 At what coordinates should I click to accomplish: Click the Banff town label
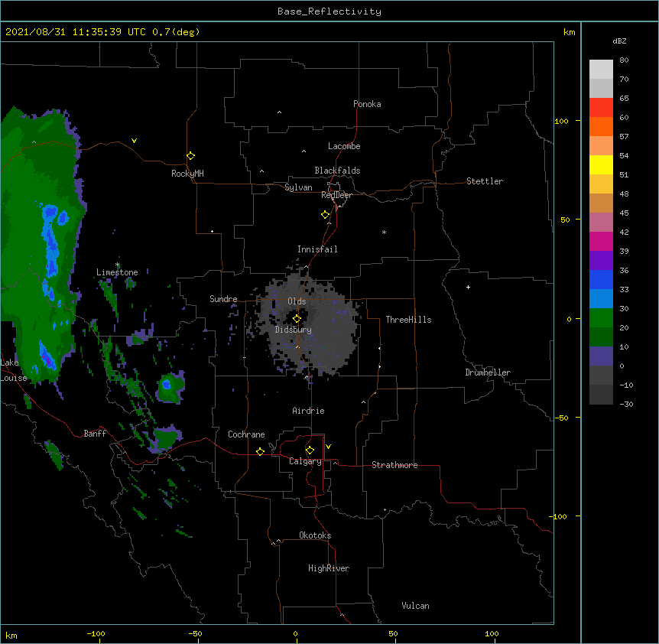pos(95,434)
